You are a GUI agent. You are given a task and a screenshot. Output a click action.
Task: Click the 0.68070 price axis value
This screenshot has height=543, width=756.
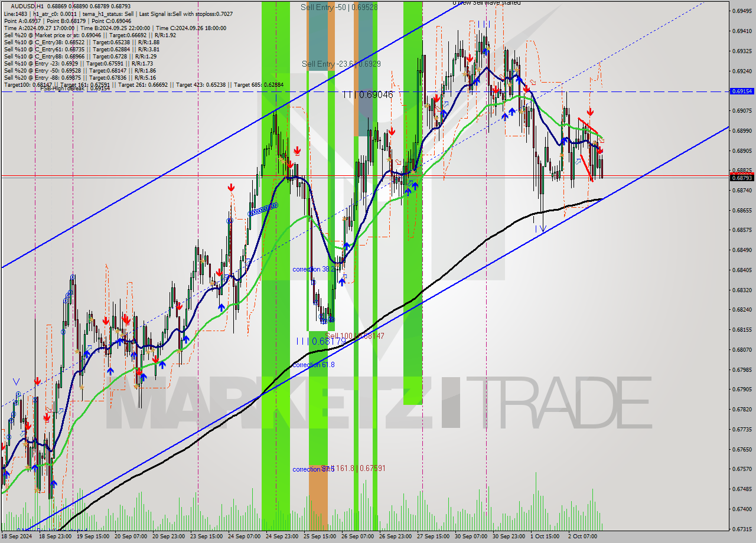pyautogui.click(x=742, y=349)
